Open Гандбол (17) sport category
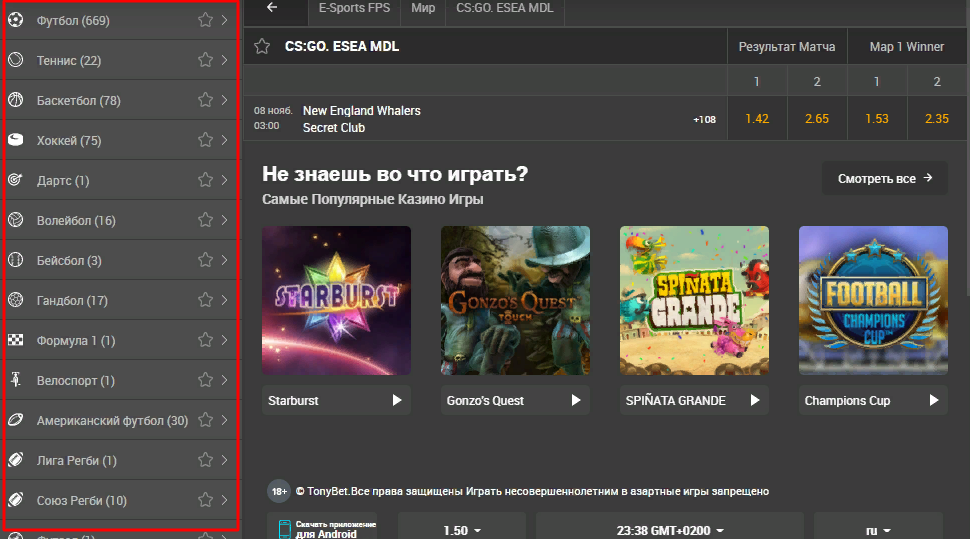 click(x=121, y=300)
